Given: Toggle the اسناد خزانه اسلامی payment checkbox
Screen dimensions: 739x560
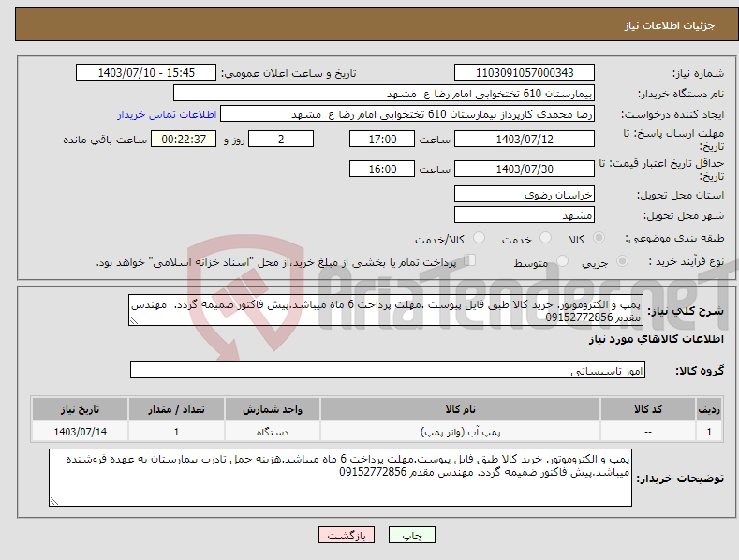Looking at the screenshot, I should tap(469, 260).
